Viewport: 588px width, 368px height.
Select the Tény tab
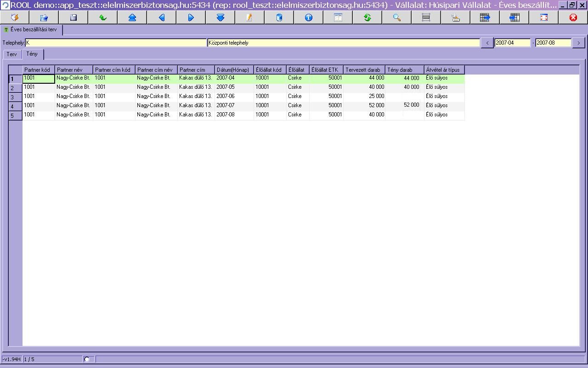[32, 54]
